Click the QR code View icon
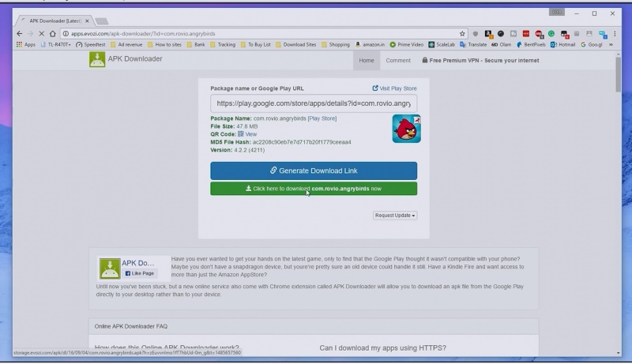The width and height of the screenshot is (632, 364). point(241,134)
